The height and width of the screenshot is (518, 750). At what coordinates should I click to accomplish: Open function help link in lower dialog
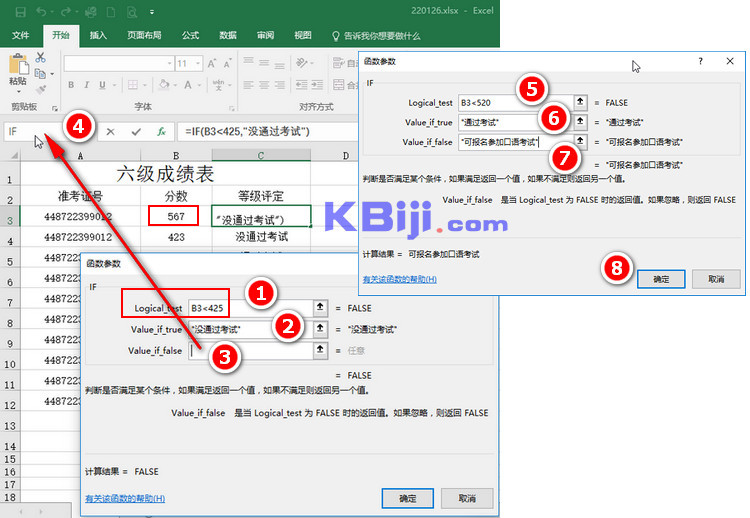[125, 498]
